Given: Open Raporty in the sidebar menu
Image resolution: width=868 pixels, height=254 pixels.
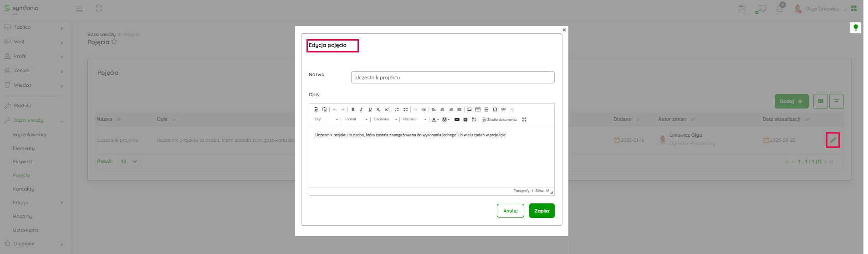Looking at the screenshot, I should pos(22,216).
